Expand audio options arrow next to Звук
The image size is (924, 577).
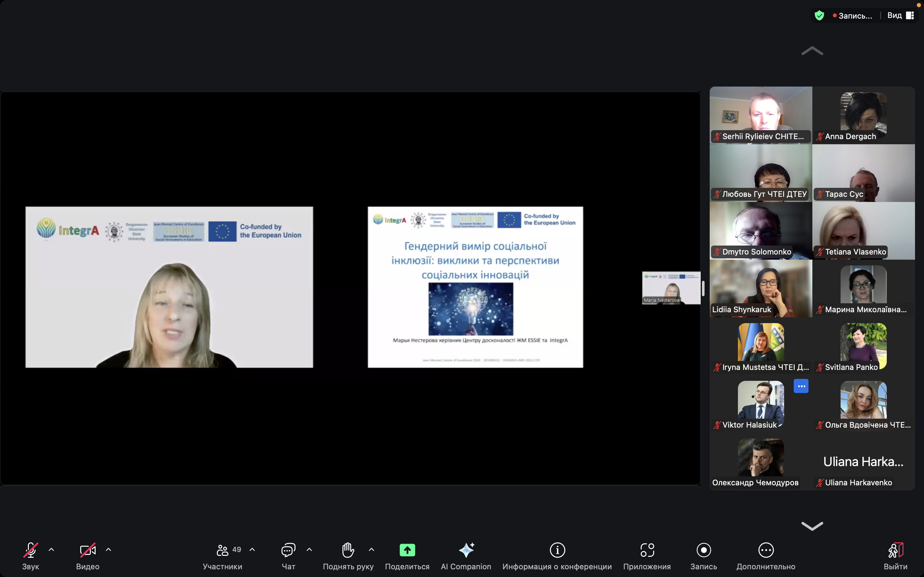click(52, 549)
